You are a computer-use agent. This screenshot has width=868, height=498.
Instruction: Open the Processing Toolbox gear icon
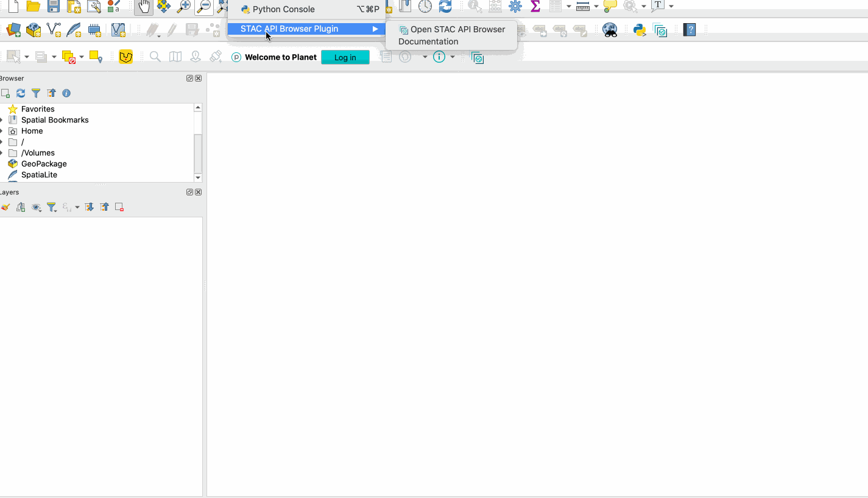(x=515, y=7)
